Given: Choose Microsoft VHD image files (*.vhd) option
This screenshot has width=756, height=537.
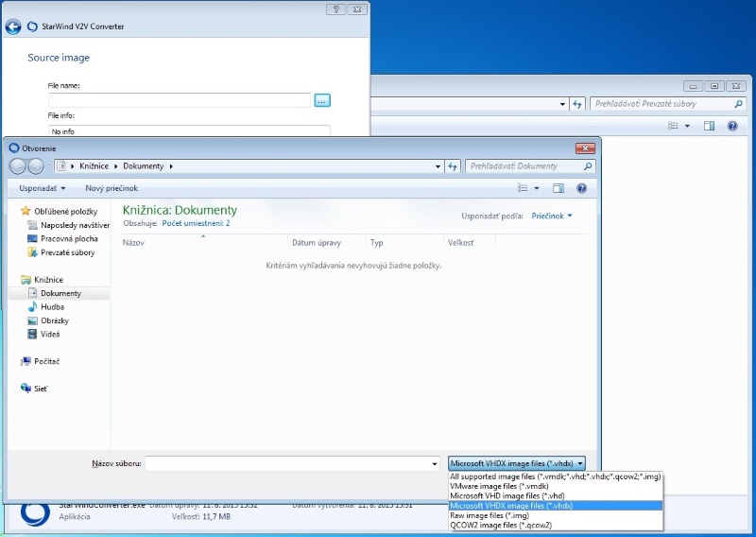Looking at the screenshot, I should [556, 496].
